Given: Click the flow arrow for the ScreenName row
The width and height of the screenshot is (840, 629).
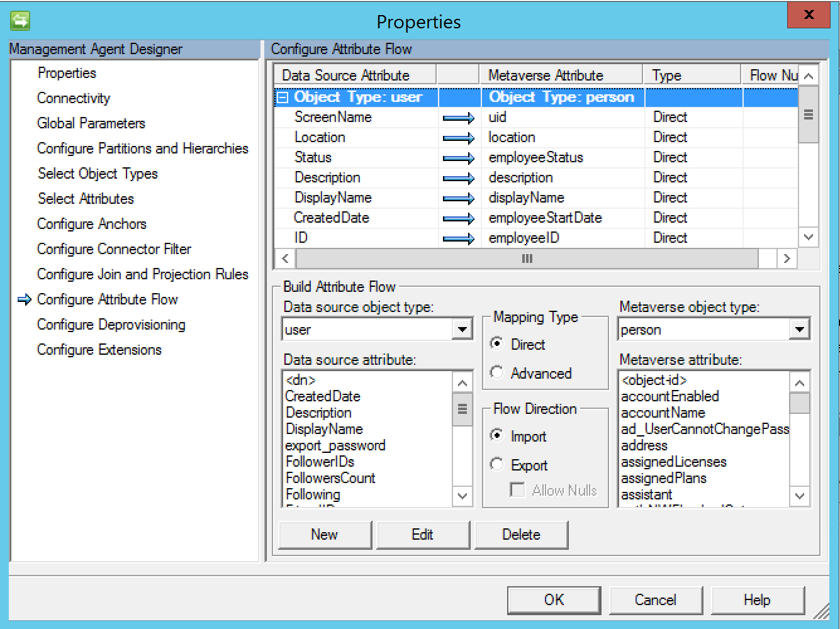Looking at the screenshot, I should click(458, 118).
